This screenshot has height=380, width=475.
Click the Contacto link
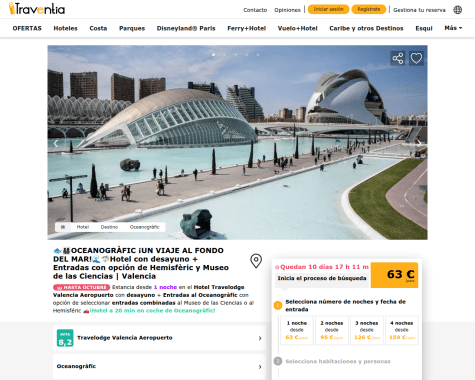pos(255,10)
